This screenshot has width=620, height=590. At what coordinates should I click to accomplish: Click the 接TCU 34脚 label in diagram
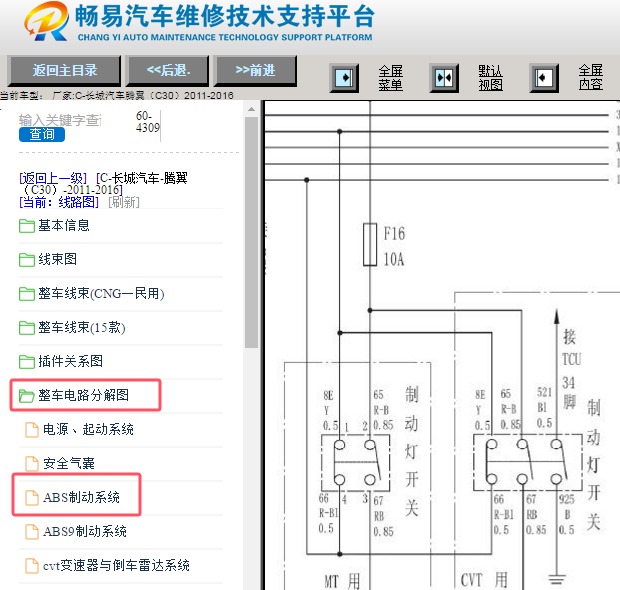click(570, 370)
